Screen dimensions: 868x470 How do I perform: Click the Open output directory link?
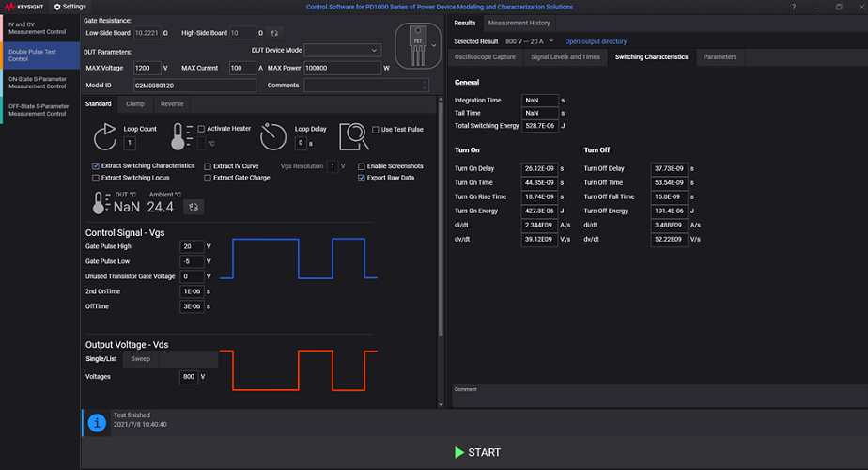pos(596,41)
